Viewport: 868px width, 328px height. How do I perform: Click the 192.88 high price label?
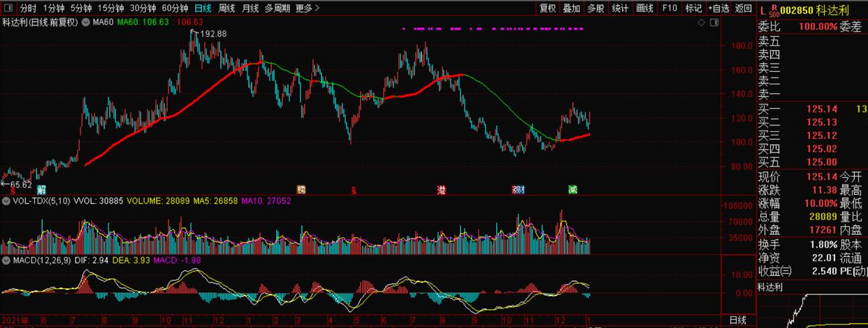[x=212, y=34]
